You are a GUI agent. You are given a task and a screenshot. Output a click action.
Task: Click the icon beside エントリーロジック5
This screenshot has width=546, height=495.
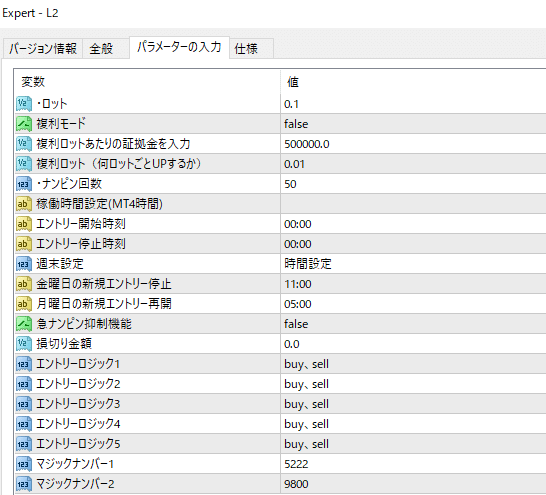point(24,444)
